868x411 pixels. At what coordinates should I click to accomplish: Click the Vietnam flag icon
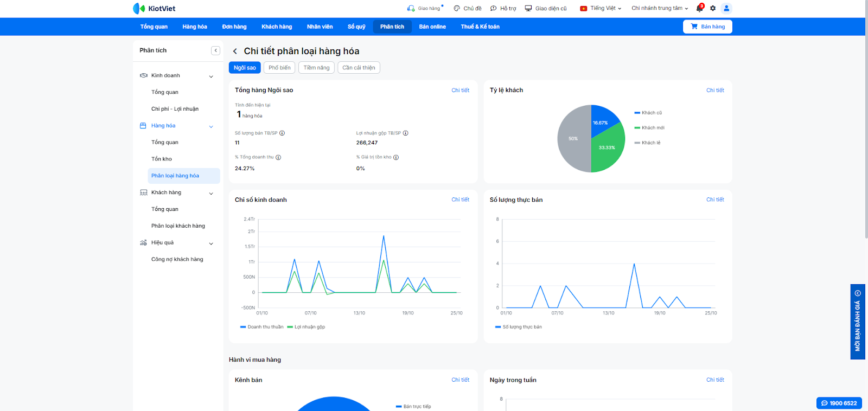click(x=584, y=9)
